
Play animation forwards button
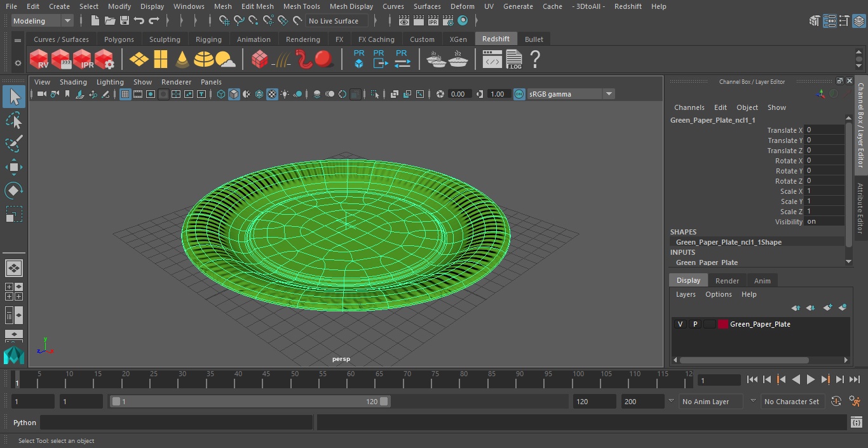click(811, 379)
